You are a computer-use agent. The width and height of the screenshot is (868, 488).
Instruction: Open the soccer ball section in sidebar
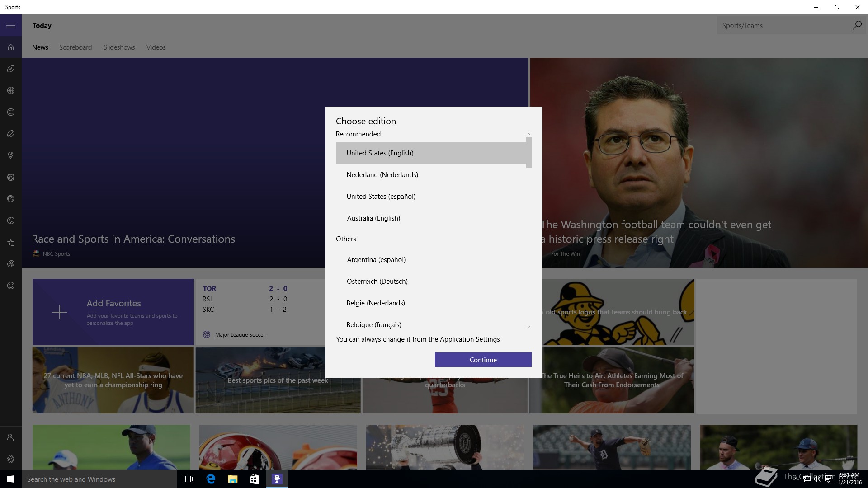(x=11, y=177)
